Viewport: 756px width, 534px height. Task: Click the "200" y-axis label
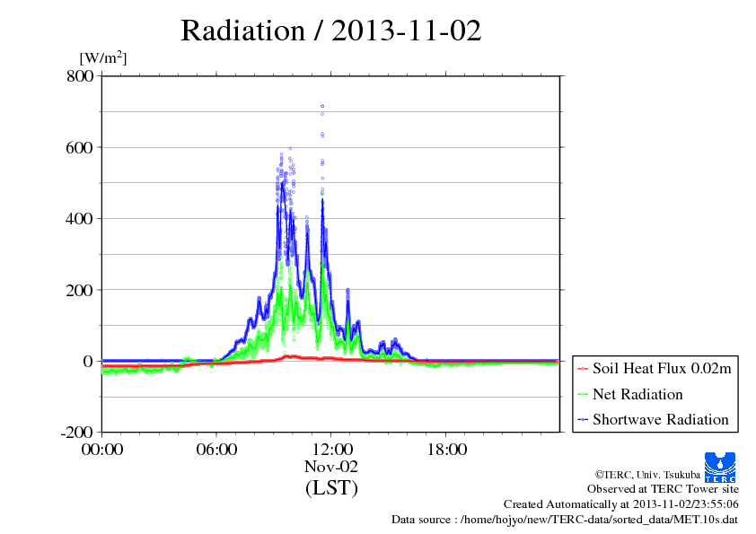pyautogui.click(x=80, y=290)
